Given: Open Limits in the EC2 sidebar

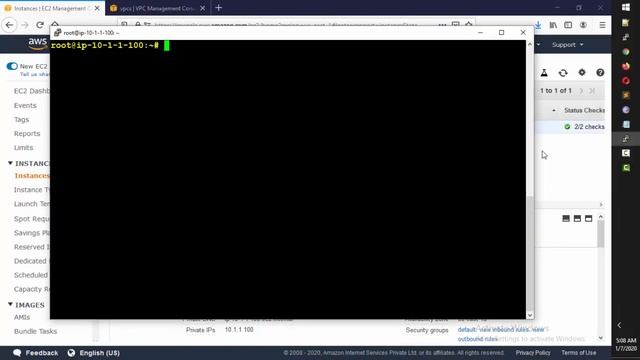Looking at the screenshot, I should point(23,147).
